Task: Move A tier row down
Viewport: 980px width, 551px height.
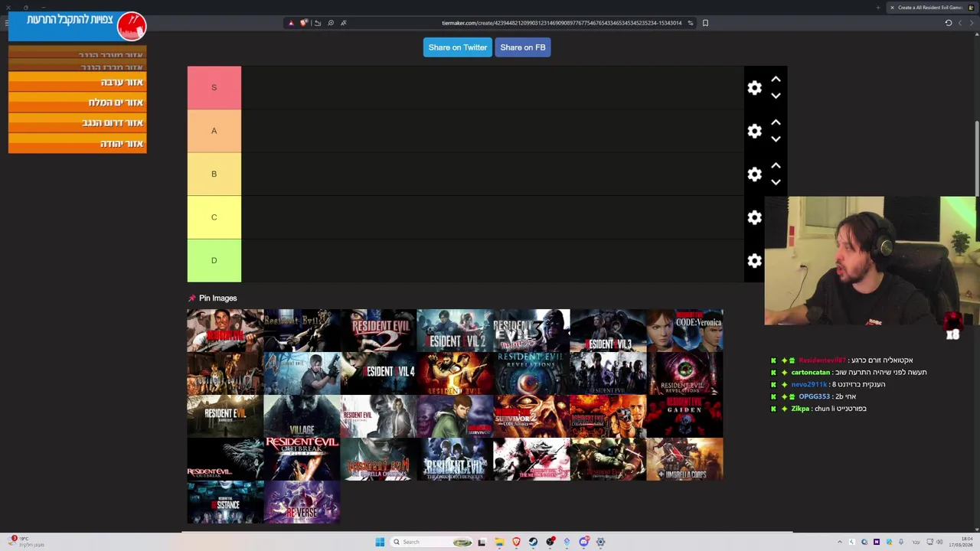Action: [x=776, y=139]
